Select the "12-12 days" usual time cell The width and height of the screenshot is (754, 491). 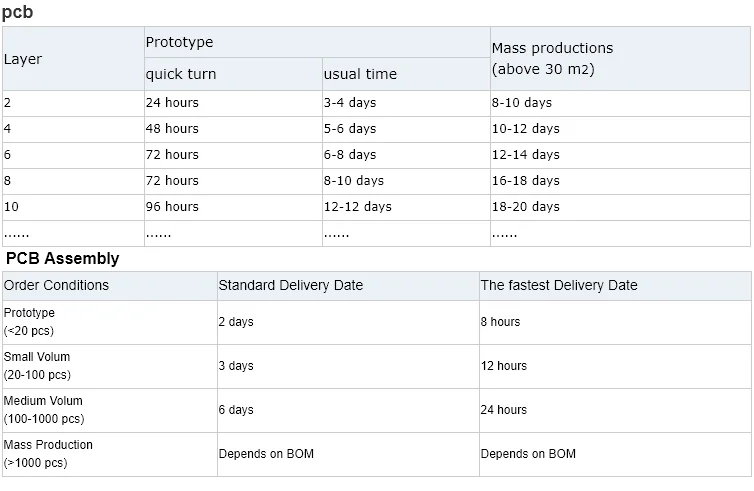click(357, 207)
